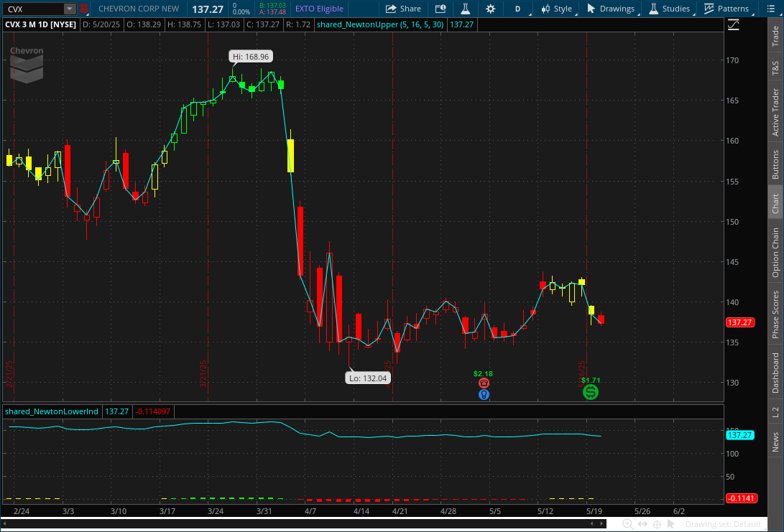This screenshot has height=532, width=784.
Task: Click the Hi: 168.96 price bubble
Action: [251, 57]
